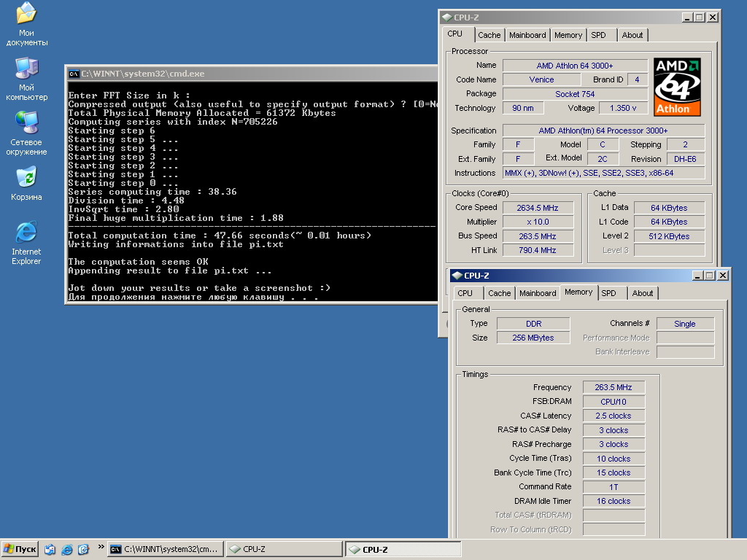Click the memory Type value 'DDR'
Image resolution: width=747 pixels, height=560 pixels.
pyautogui.click(x=533, y=324)
